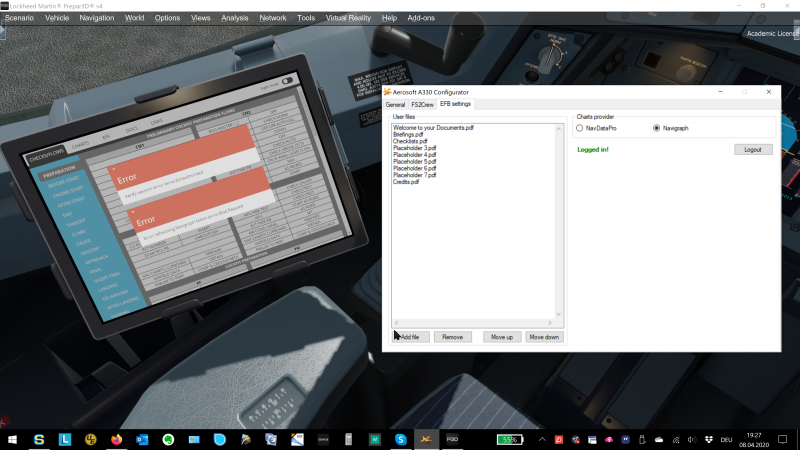
Task: Click the Remove button
Action: pyautogui.click(x=453, y=337)
